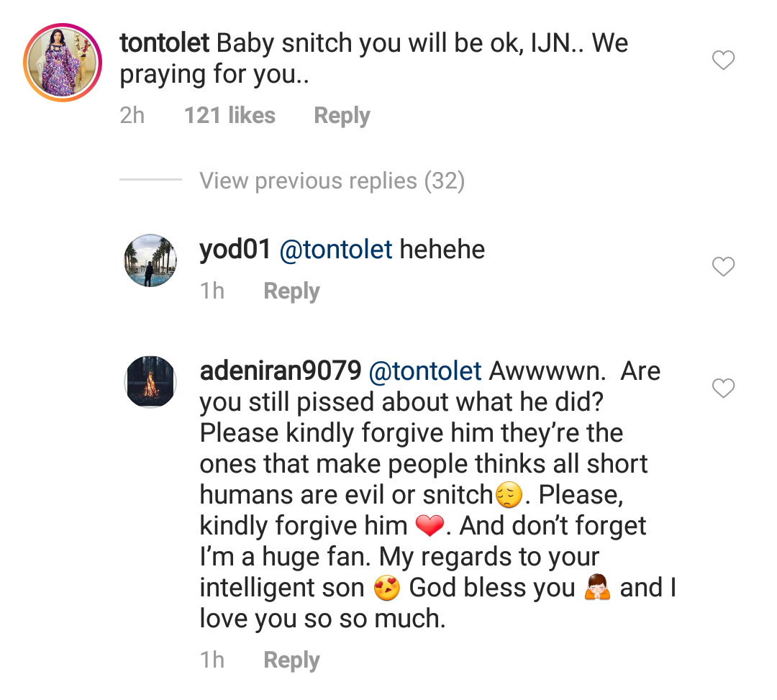
Task: Click the red heart emoji in adeniran9079's reply
Action: (430, 527)
